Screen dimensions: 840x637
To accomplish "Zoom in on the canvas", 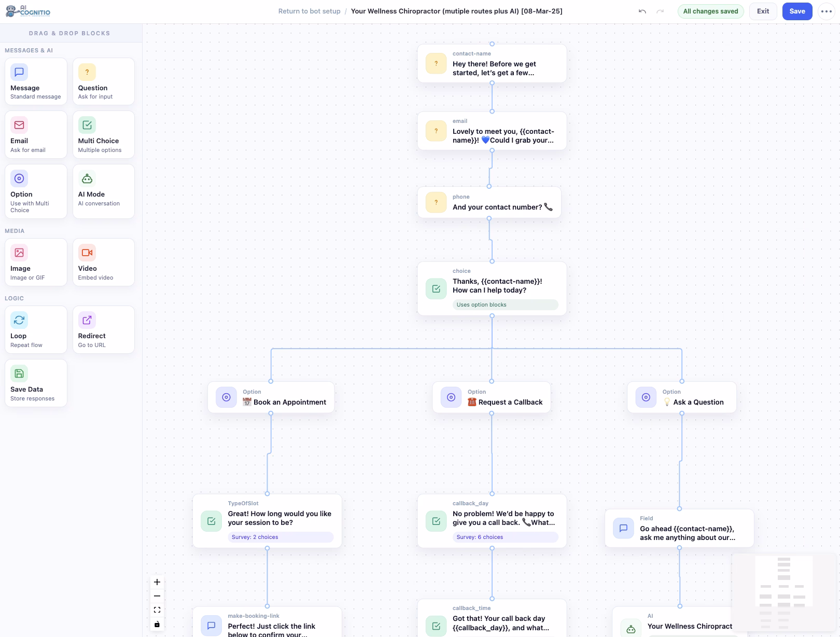I will pos(157,582).
